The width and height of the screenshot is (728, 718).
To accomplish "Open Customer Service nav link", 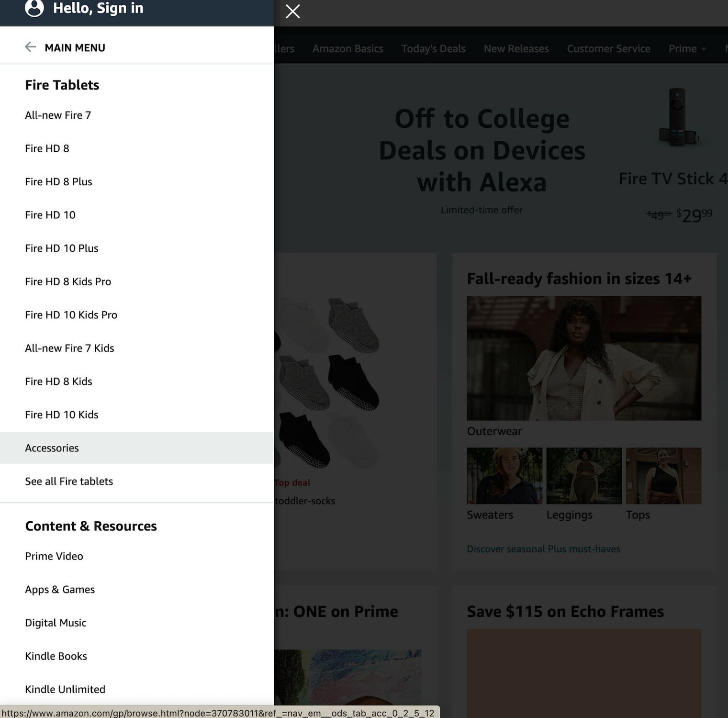I will [608, 48].
